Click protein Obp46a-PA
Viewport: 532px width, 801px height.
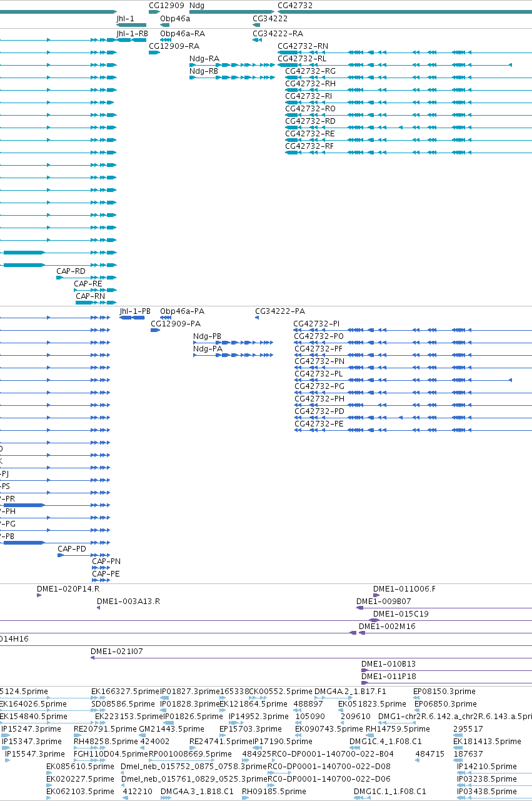182,311
